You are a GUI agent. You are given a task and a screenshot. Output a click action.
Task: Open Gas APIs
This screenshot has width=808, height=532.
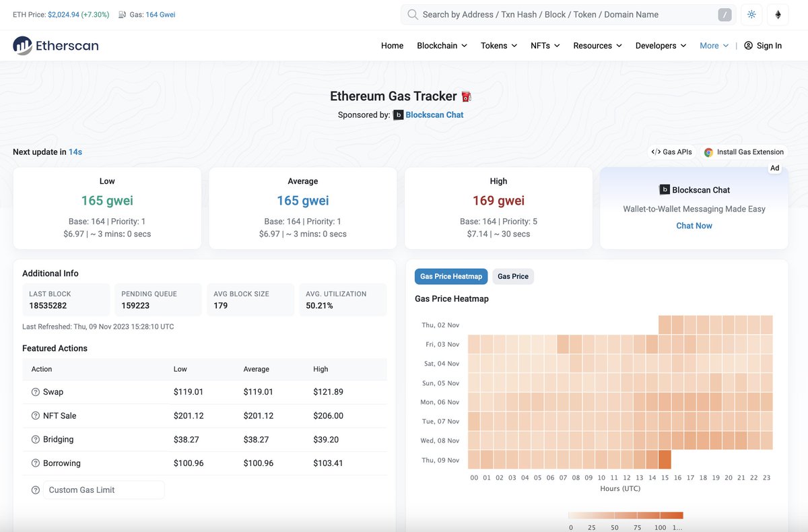point(671,152)
